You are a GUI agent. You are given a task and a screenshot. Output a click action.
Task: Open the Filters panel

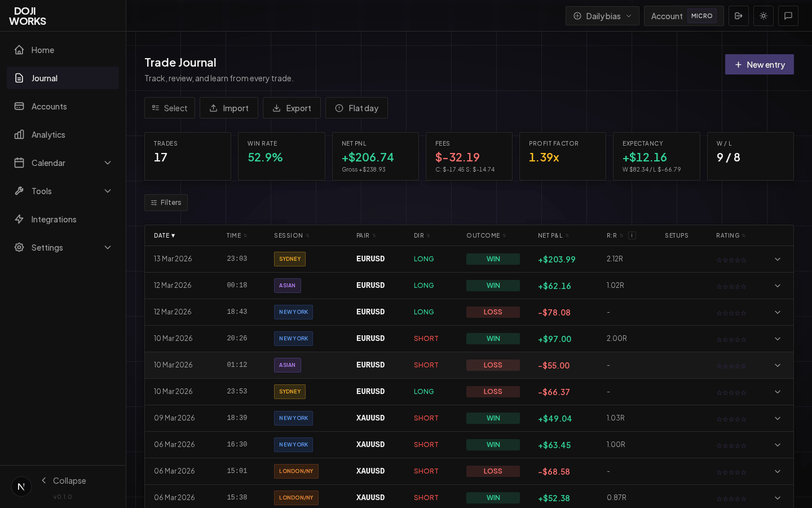pyautogui.click(x=166, y=203)
